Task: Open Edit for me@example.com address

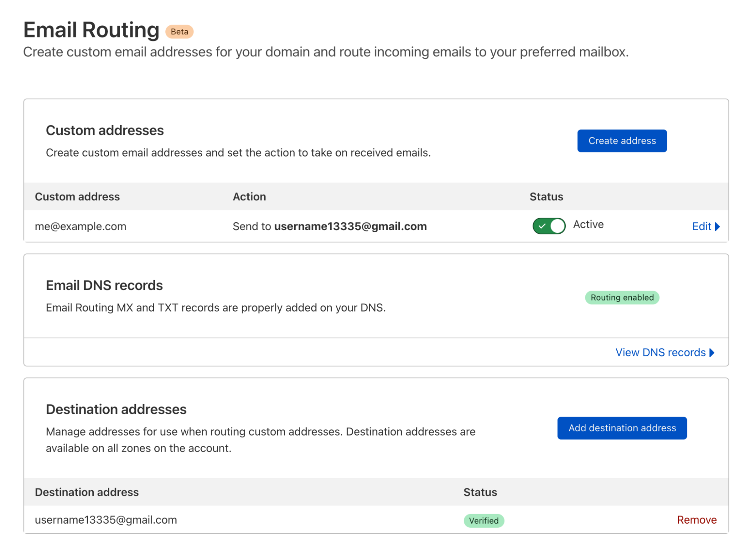Action: 706,226
